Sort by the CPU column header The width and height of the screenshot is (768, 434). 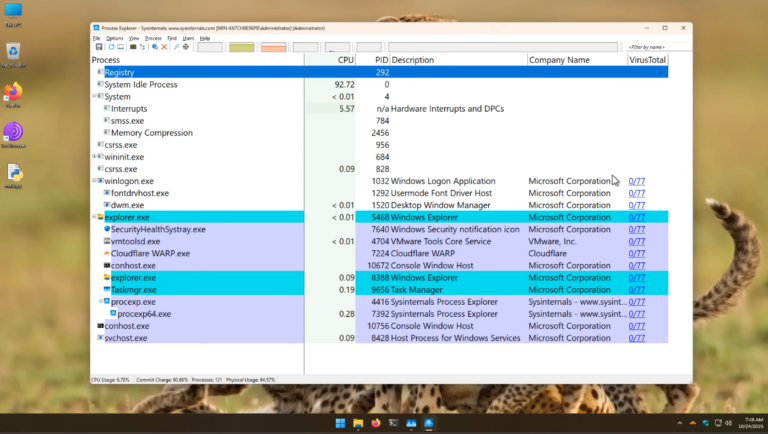345,60
